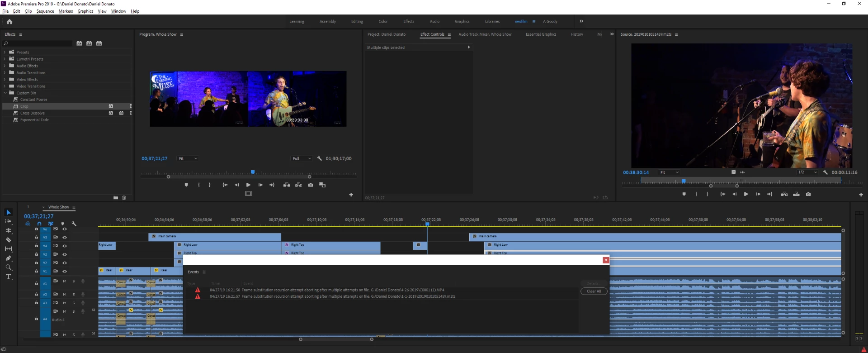This screenshot has height=353, width=868.
Task: Select the Slip tool
Action: (x=8, y=249)
